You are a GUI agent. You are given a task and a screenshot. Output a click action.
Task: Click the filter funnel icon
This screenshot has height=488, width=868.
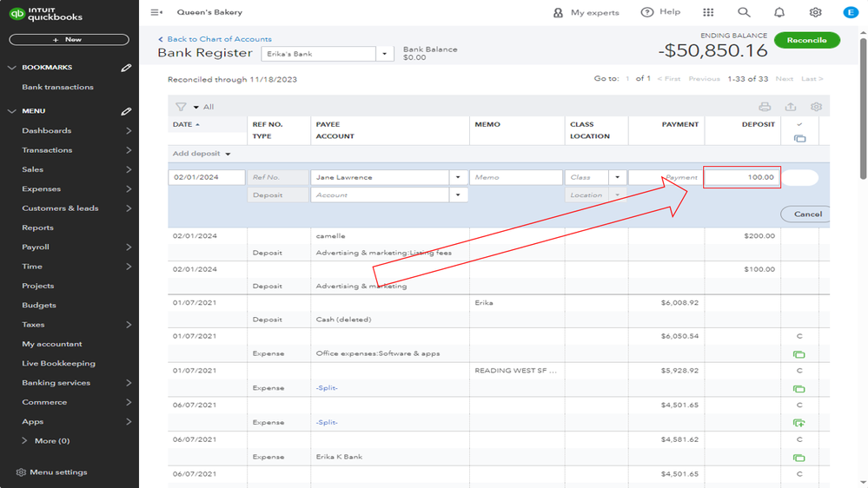181,107
